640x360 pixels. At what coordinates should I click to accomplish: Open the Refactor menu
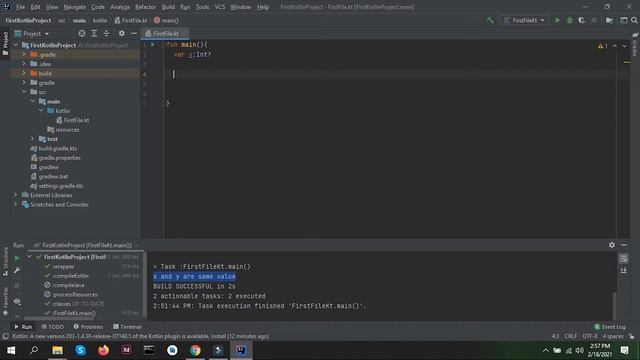coord(146,7)
